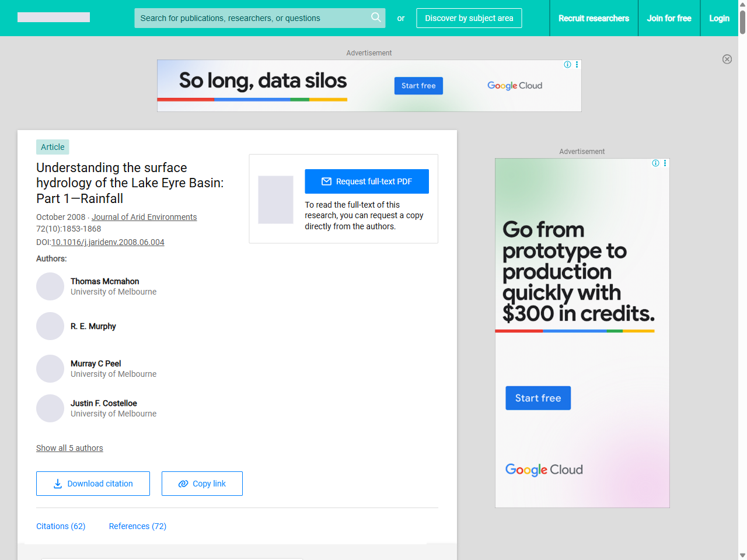Open the site logo home link
747x560 pixels.
tap(54, 17)
